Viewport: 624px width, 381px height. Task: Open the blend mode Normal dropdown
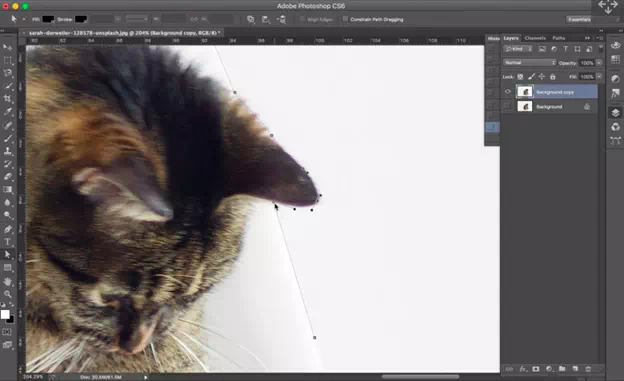click(x=529, y=63)
